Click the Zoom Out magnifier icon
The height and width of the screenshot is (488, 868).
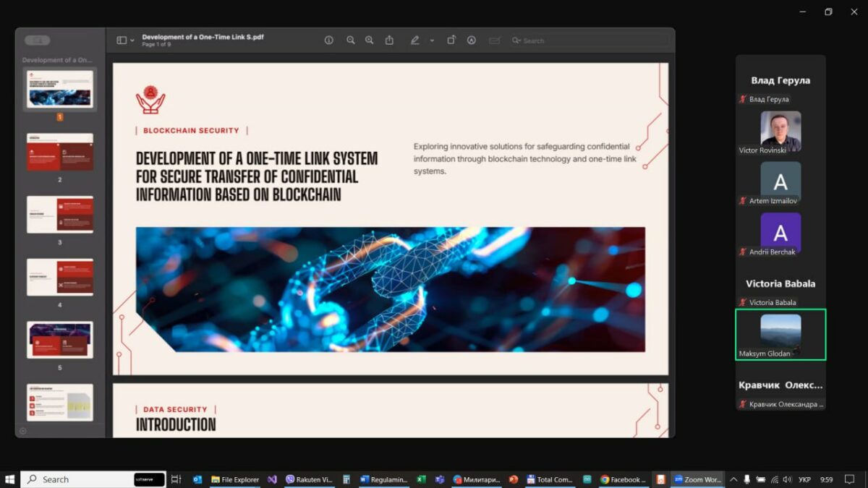click(350, 40)
